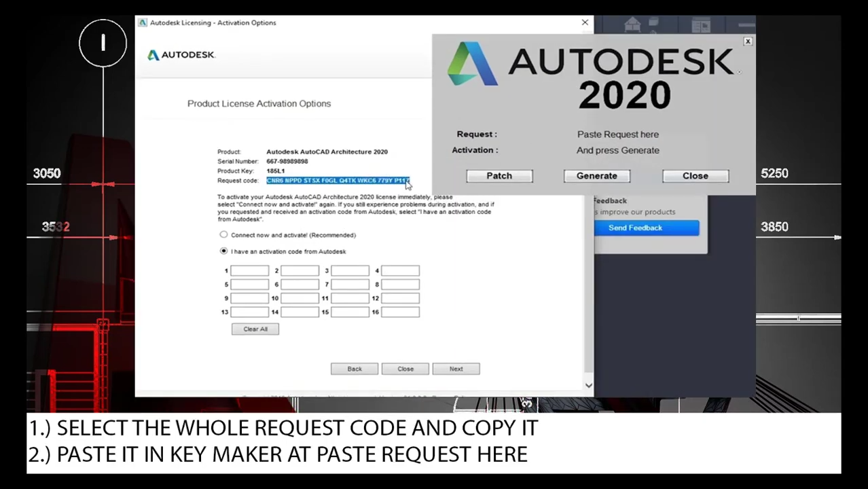Click the 'Paste Request here' field
The width and height of the screenshot is (868, 489).
point(618,134)
